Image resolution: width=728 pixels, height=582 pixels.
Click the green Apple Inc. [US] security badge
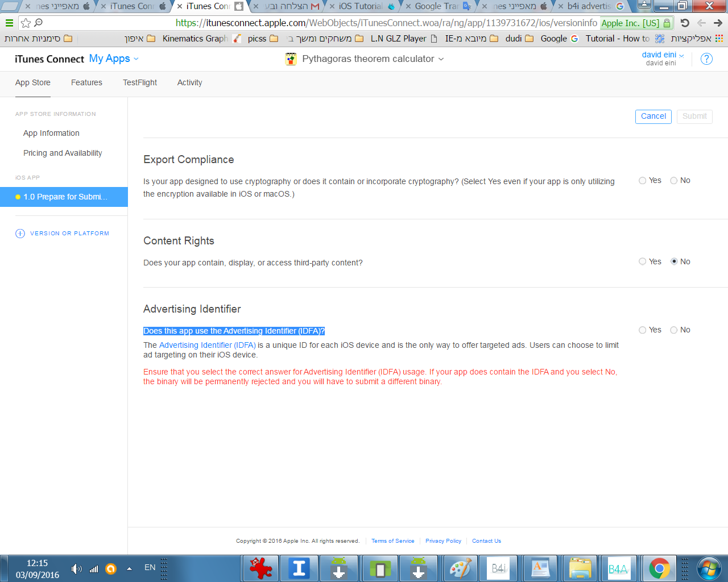(x=636, y=23)
